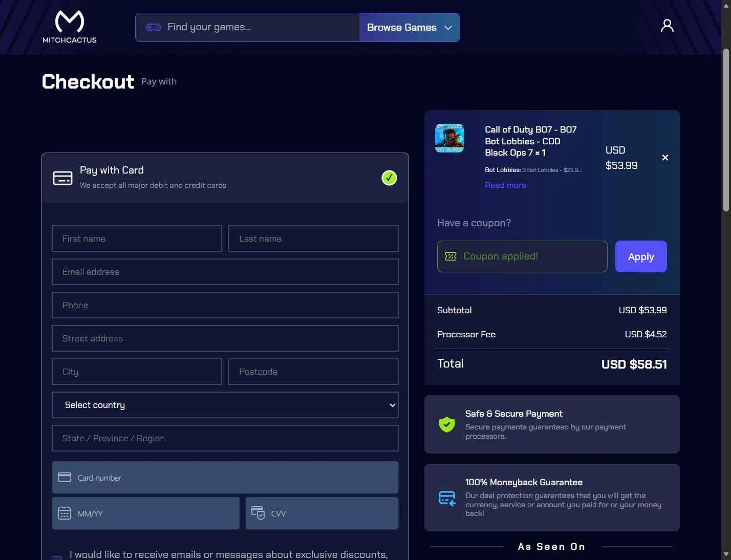
Task: Click the Email address field
Action: (225, 272)
